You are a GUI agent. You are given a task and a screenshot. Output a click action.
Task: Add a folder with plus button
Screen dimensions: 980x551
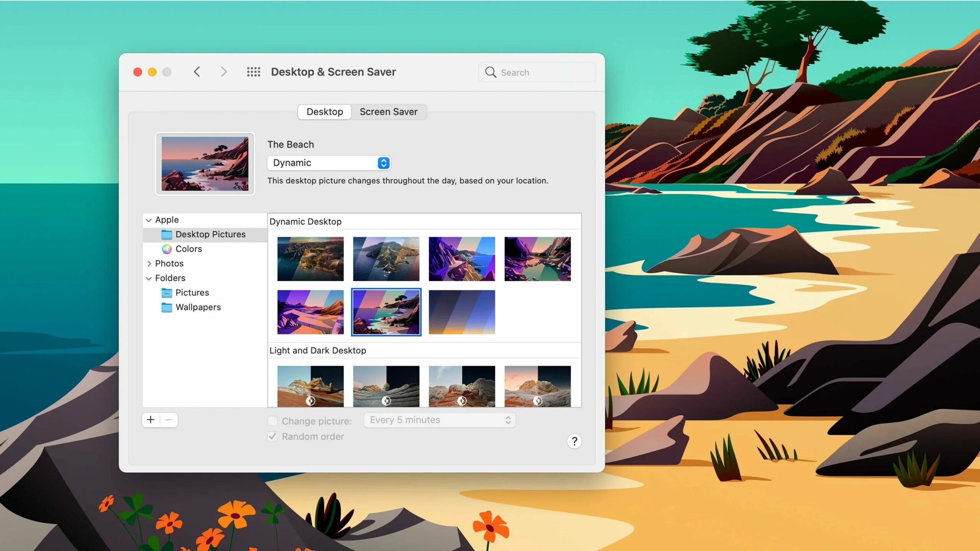tap(151, 420)
